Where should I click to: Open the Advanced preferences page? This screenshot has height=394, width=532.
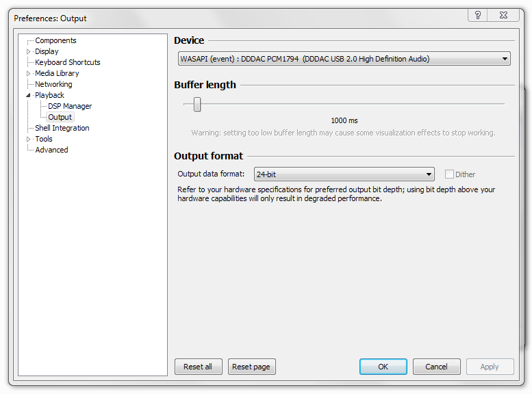click(51, 150)
